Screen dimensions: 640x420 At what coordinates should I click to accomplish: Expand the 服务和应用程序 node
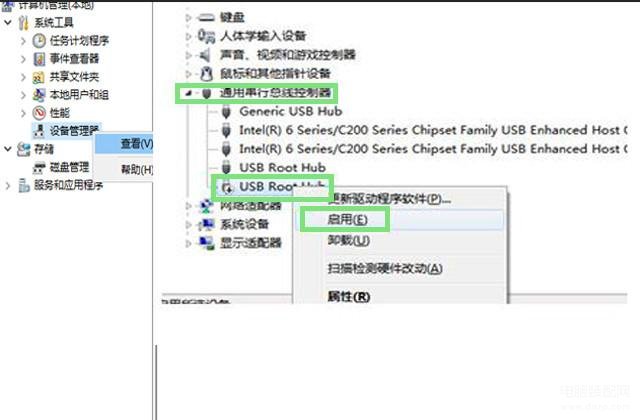pos(8,186)
